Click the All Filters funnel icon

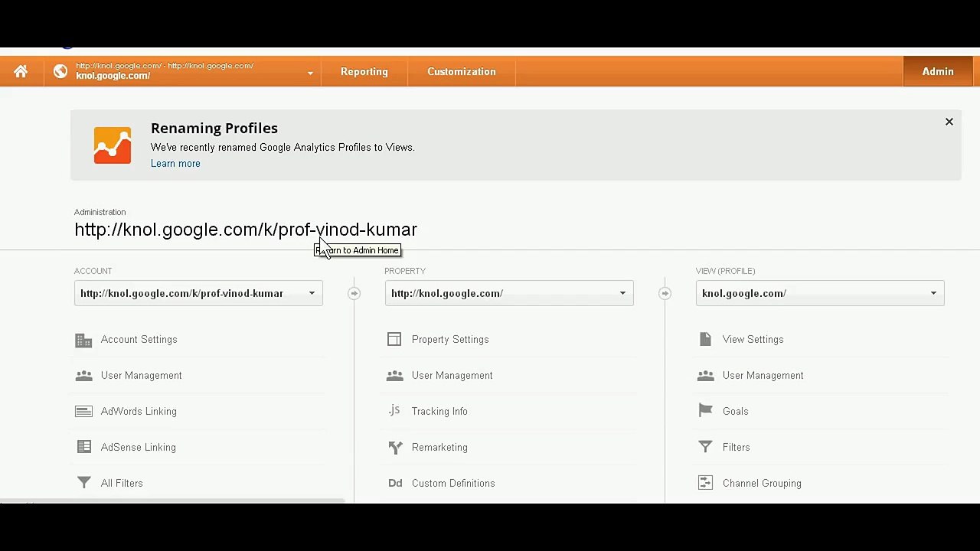(x=83, y=483)
